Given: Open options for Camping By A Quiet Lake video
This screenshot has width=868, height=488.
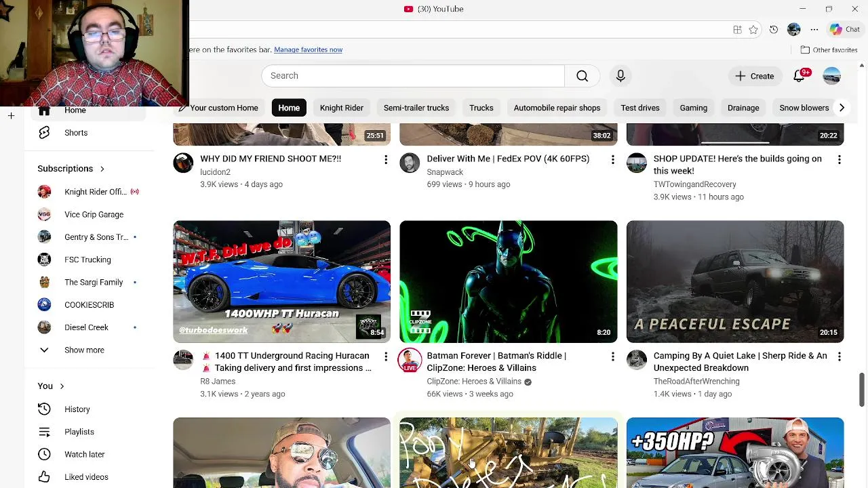Looking at the screenshot, I should (x=839, y=357).
